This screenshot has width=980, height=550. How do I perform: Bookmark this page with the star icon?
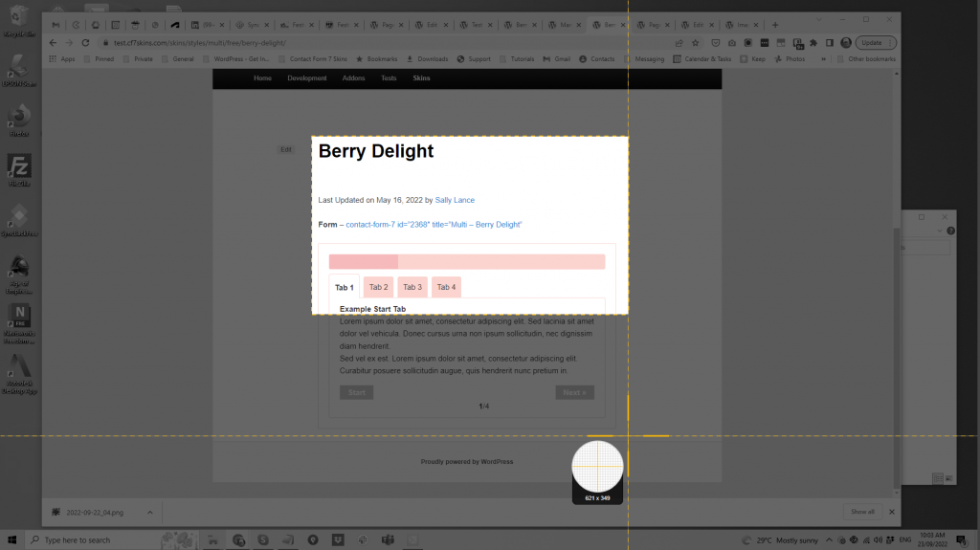(695, 43)
